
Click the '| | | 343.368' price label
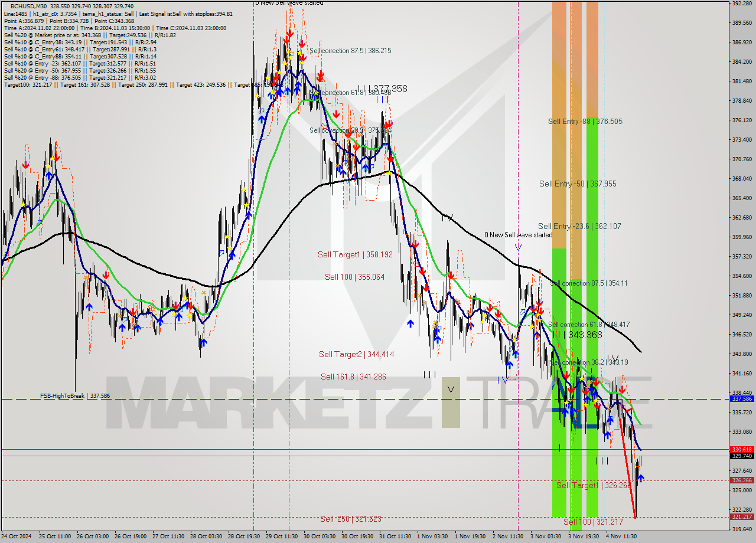pos(578,335)
